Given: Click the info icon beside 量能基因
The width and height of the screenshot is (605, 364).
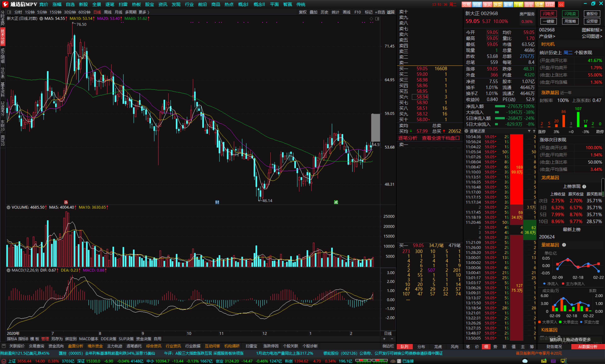Looking at the screenshot, I should pos(564,245).
